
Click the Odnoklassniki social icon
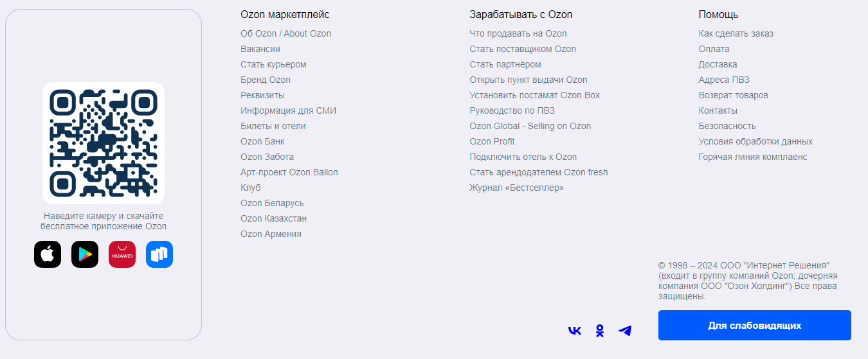click(x=600, y=331)
